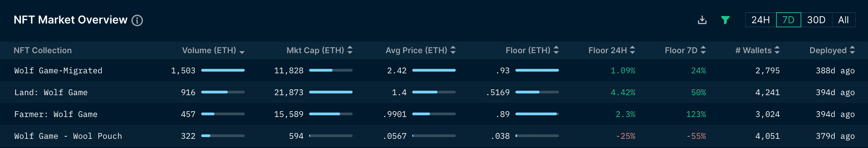
Task: Sort table by Mkt Cap (ETH)
Action: 350,50
